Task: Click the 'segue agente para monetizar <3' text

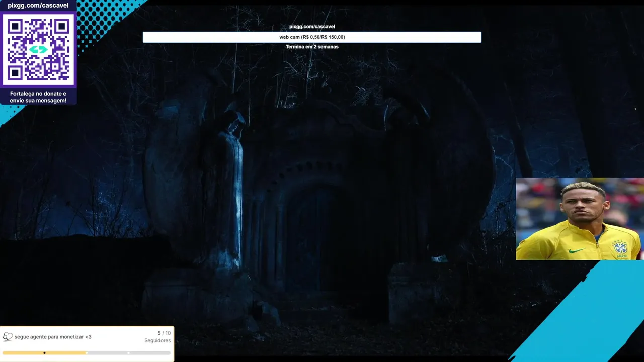Action: coord(53,337)
